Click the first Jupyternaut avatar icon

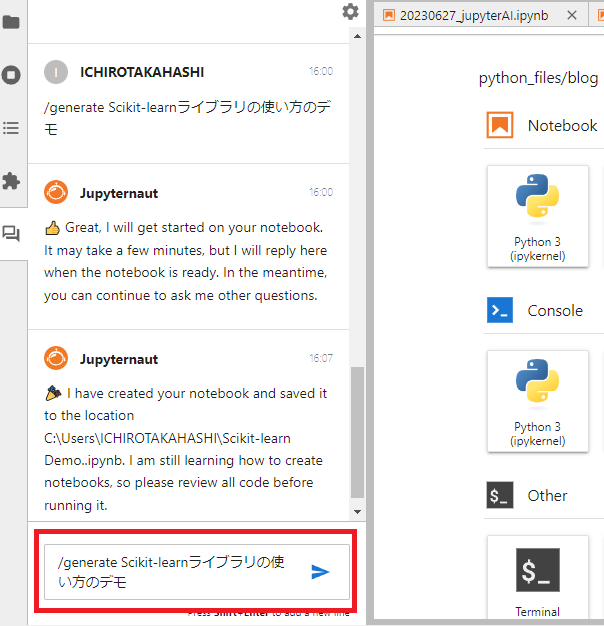click(56, 192)
